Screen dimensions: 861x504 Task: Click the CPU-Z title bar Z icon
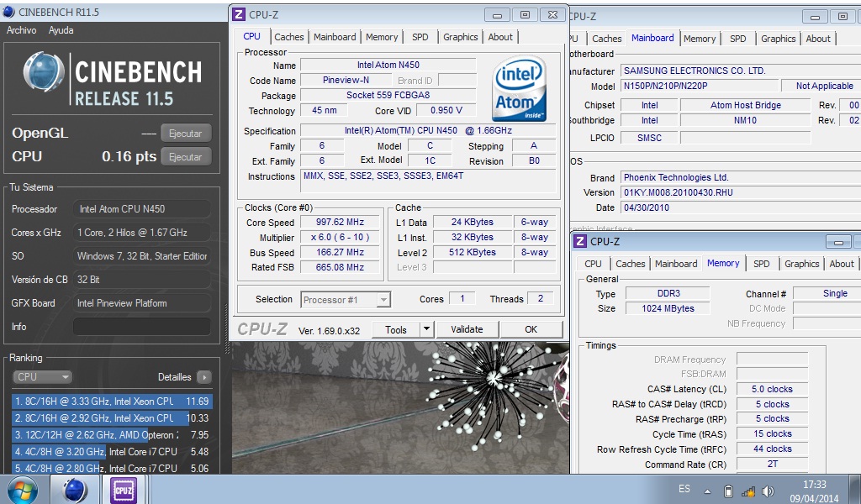click(x=239, y=14)
